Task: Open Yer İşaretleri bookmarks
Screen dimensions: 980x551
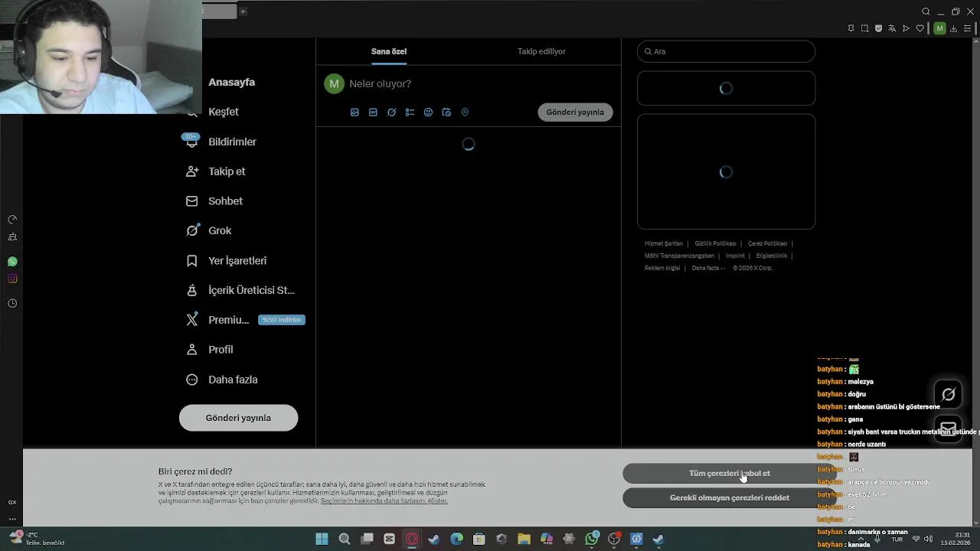Action: (226, 260)
